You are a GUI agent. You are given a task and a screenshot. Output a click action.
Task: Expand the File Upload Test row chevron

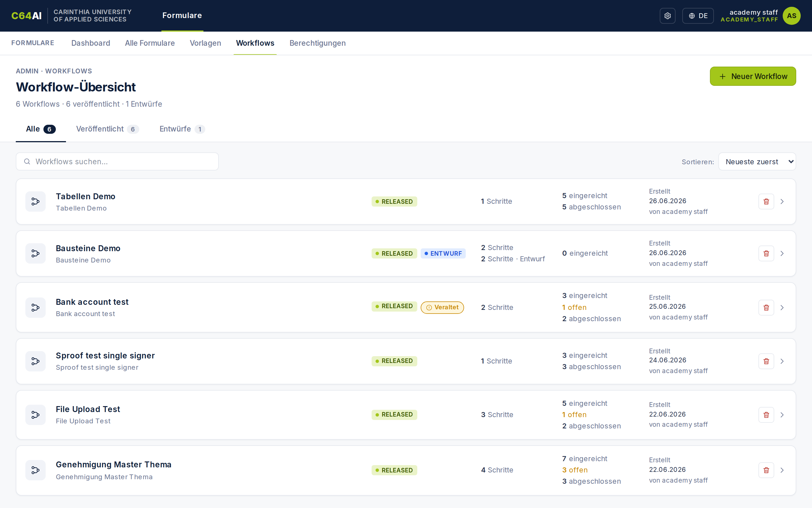[782, 415]
